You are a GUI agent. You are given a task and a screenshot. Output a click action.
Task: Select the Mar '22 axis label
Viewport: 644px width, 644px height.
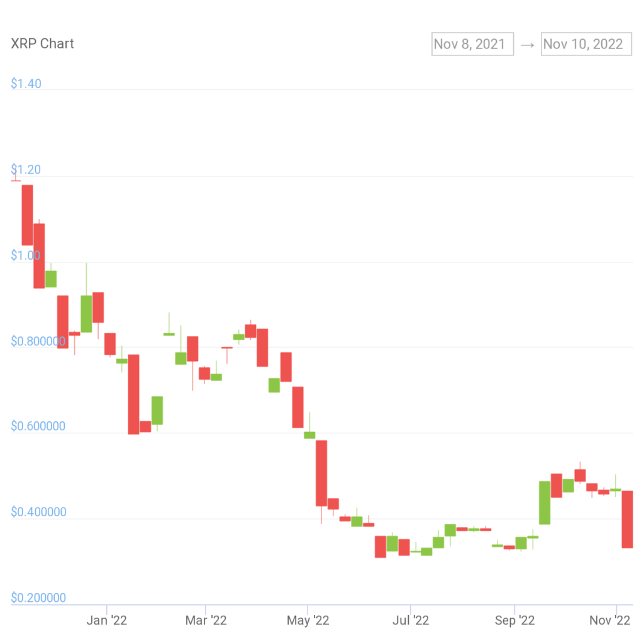coord(206,620)
